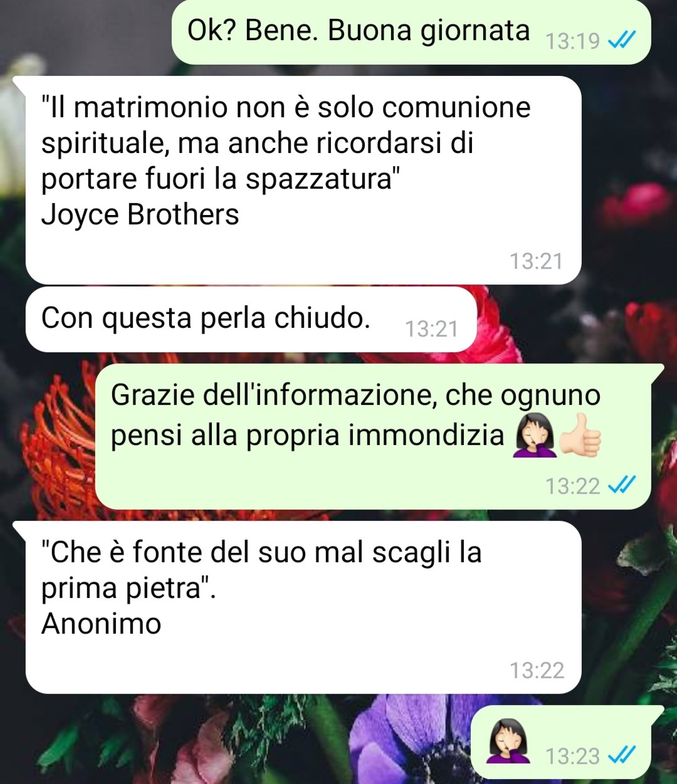Viewport: 677px width, 784px height.
Task: Select the "Ok? Bene. Buona giornata" message
Action: pyautogui.click(x=411, y=32)
